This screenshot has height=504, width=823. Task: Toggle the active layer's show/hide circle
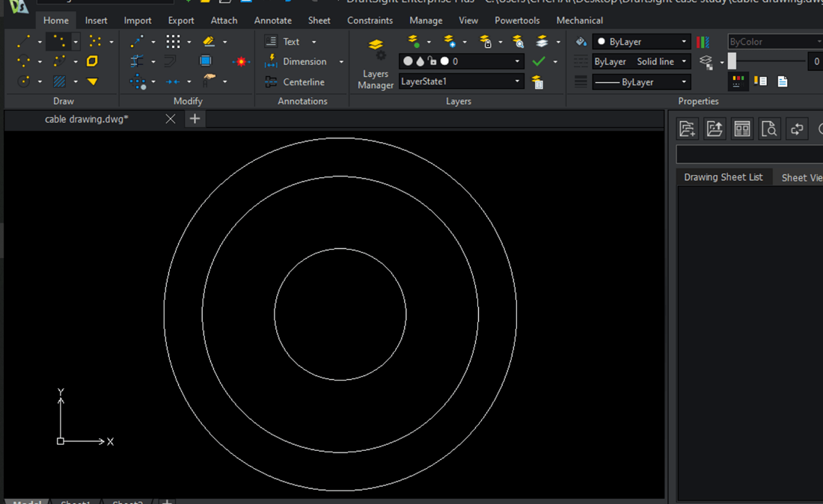(408, 61)
